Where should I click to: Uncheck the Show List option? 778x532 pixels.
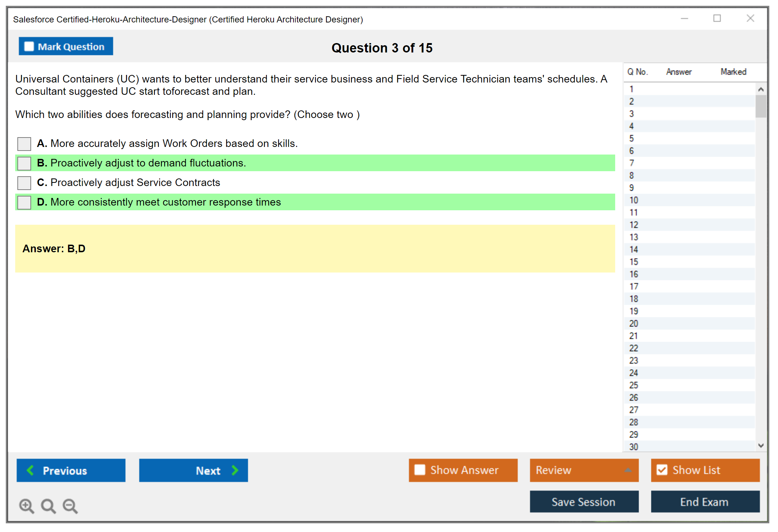pyautogui.click(x=662, y=470)
